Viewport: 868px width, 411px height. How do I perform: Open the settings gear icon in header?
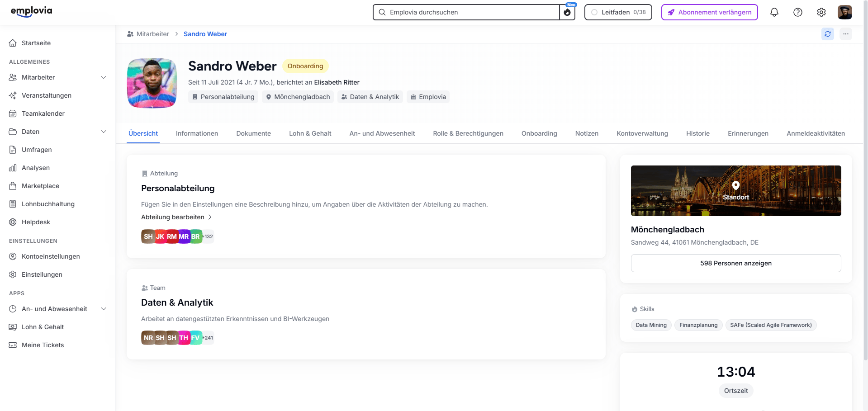pyautogui.click(x=821, y=12)
